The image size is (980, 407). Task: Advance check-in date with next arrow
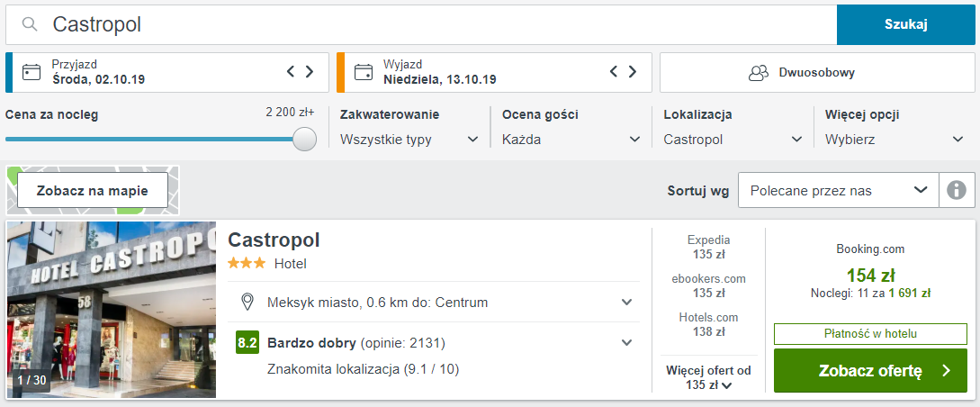pyautogui.click(x=310, y=71)
